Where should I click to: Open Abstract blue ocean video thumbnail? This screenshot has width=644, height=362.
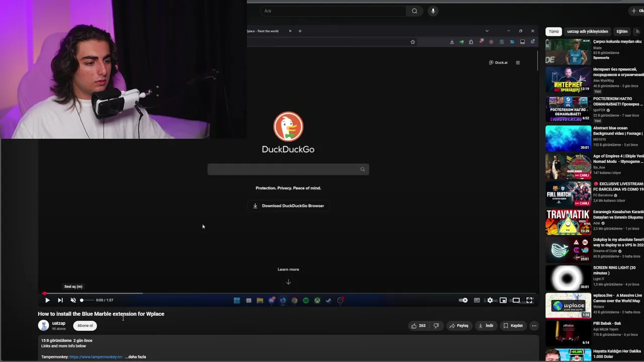click(x=568, y=138)
